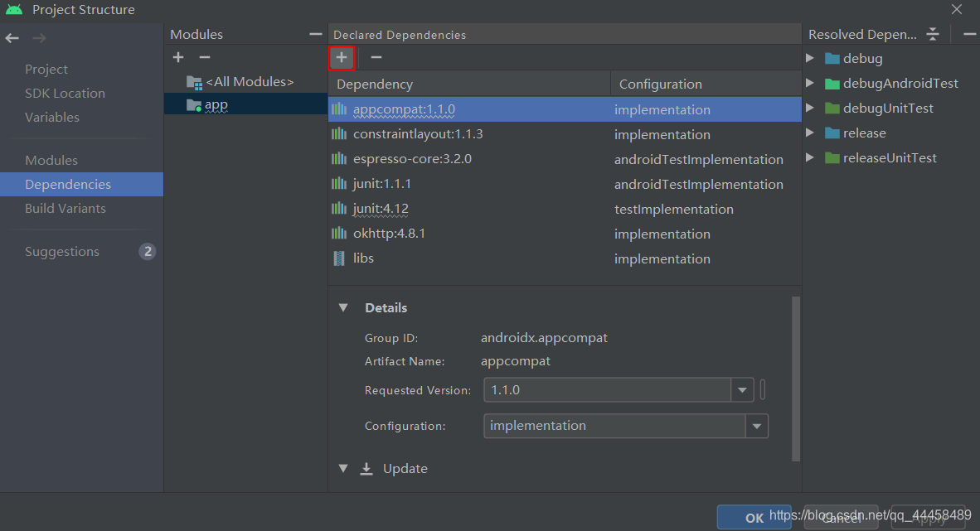Click the Dependency column header

469,84
